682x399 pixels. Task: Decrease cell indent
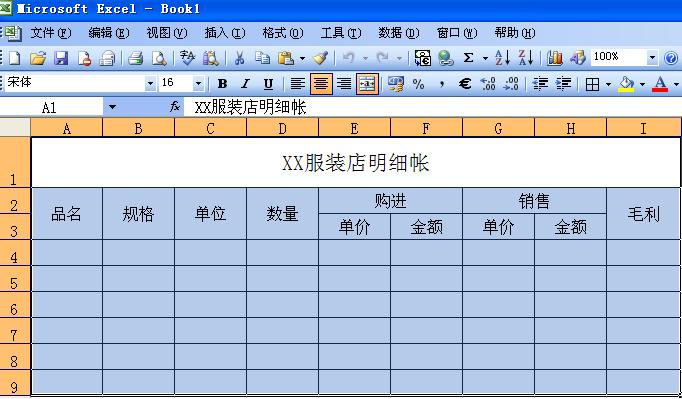click(x=541, y=84)
